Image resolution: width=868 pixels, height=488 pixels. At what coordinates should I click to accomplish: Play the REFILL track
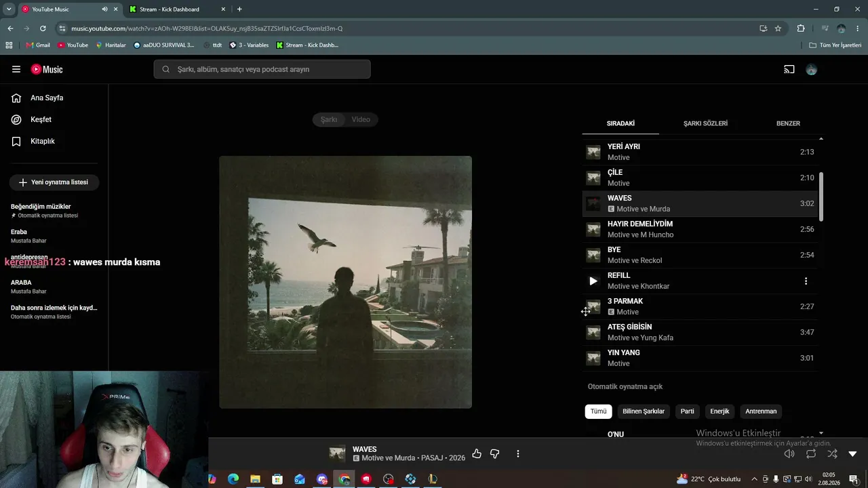coord(593,281)
